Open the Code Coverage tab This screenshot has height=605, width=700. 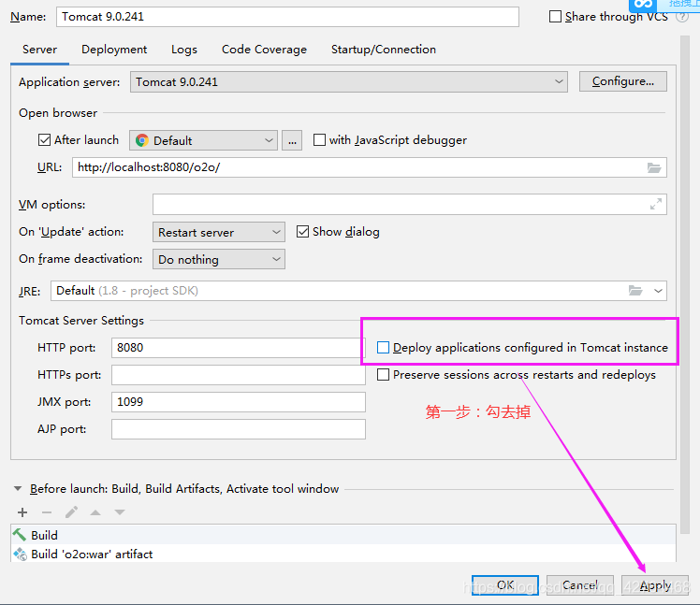click(264, 49)
